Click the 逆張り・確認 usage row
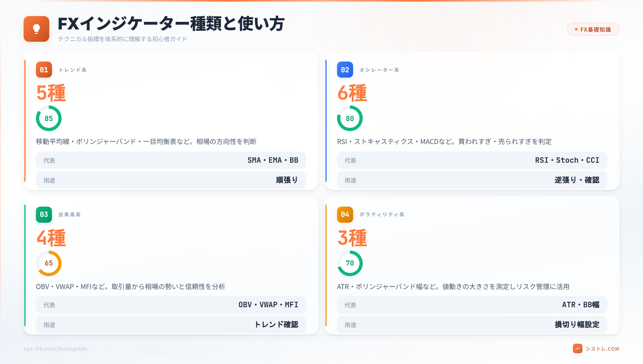This screenshot has width=643, height=364. pyautogui.click(x=472, y=180)
